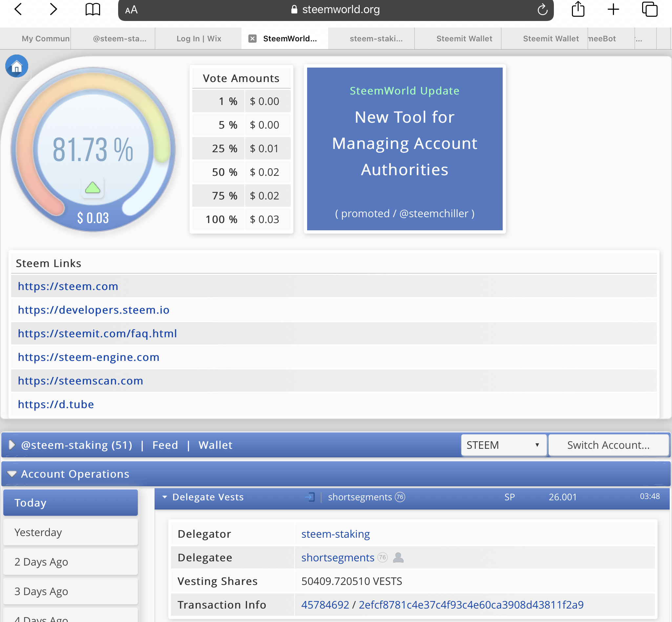Click the $ 0.03 vote value on gauge
Screen dimensions: 672x622
pos(93,218)
